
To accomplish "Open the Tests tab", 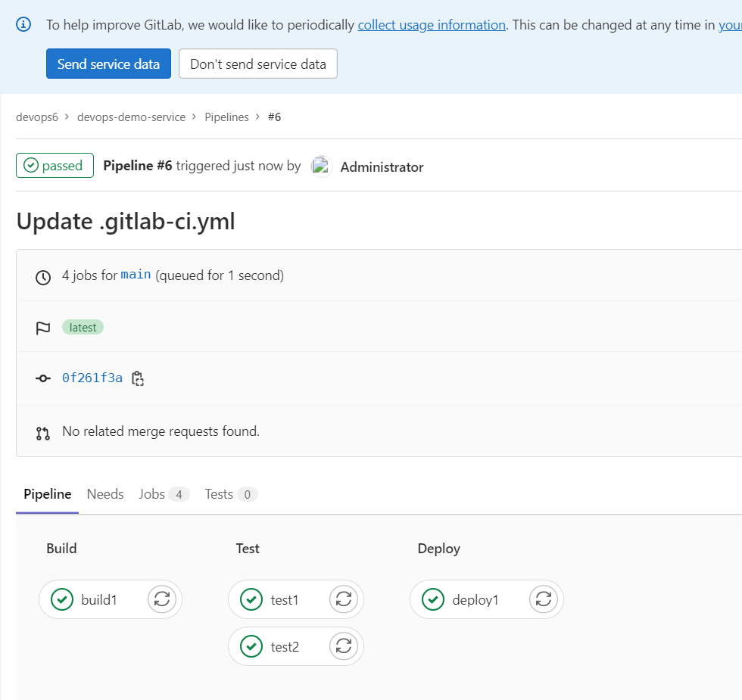I will [x=231, y=493].
